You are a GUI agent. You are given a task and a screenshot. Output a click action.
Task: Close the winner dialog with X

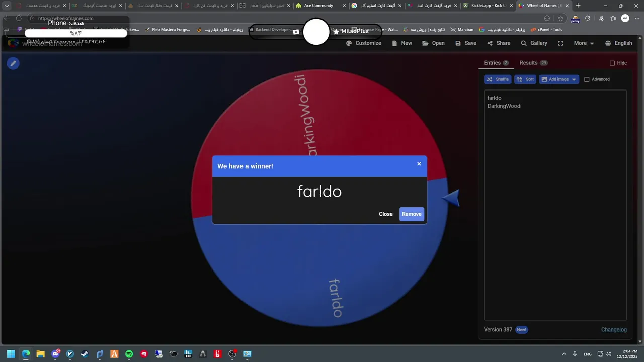[419, 164]
